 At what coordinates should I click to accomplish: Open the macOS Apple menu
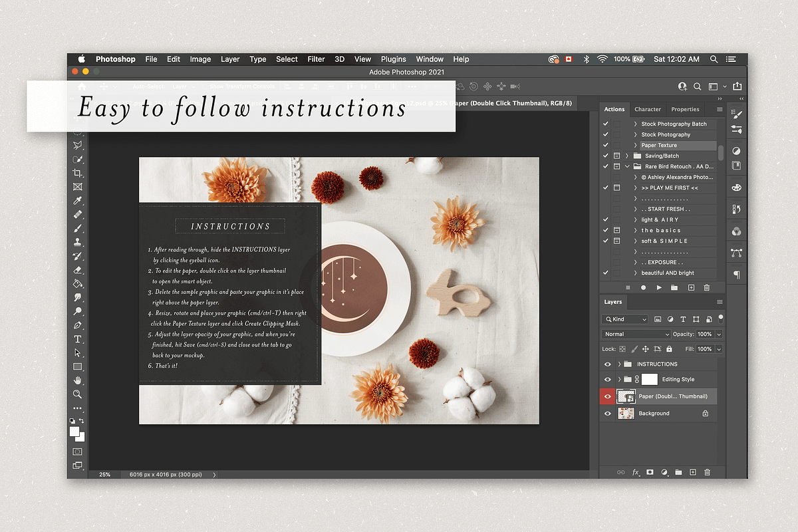point(82,59)
